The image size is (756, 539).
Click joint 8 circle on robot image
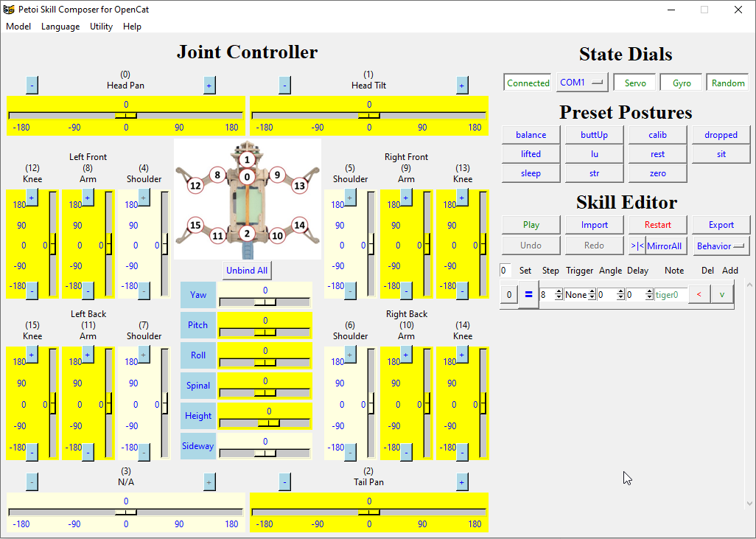[x=217, y=175]
